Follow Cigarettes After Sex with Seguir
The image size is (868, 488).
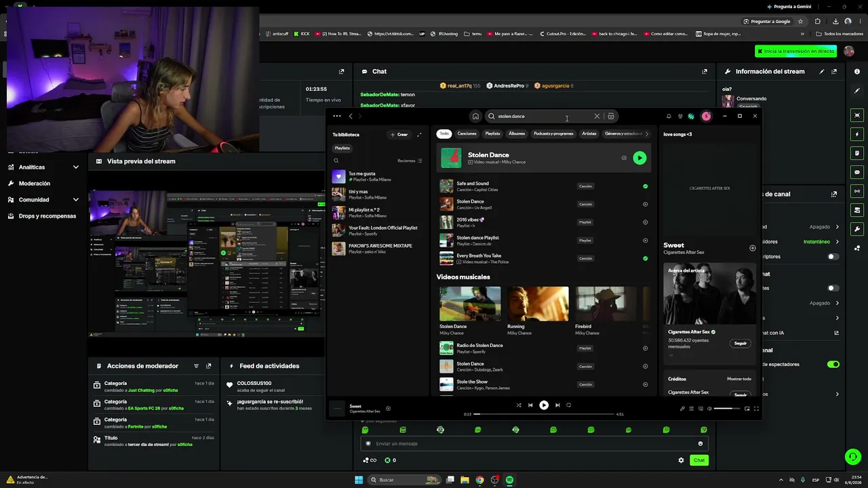pyautogui.click(x=741, y=343)
